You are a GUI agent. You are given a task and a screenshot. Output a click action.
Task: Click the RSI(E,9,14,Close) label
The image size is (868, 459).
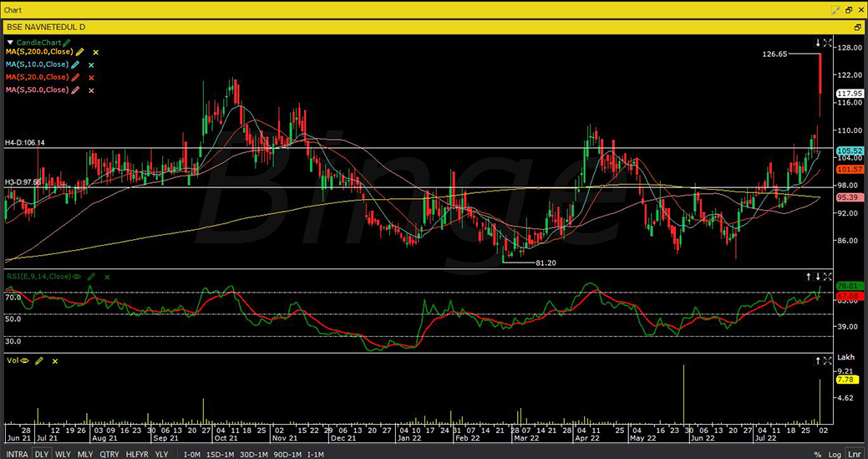pyautogui.click(x=38, y=276)
